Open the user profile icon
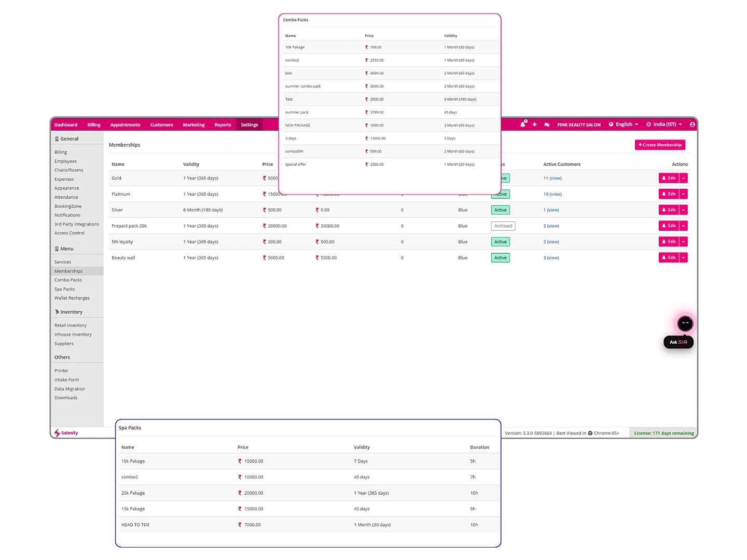Viewport: 747px width, 560px height. click(x=692, y=124)
